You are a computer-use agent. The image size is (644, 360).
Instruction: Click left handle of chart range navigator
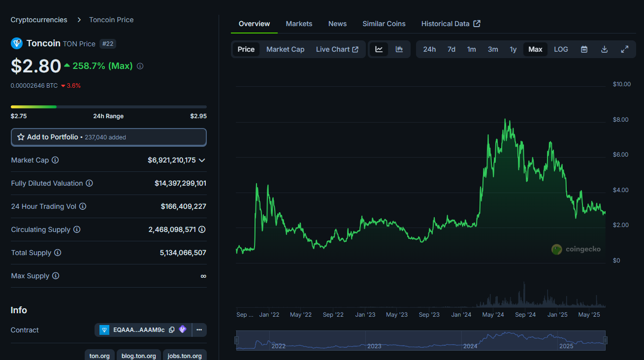tap(237, 340)
